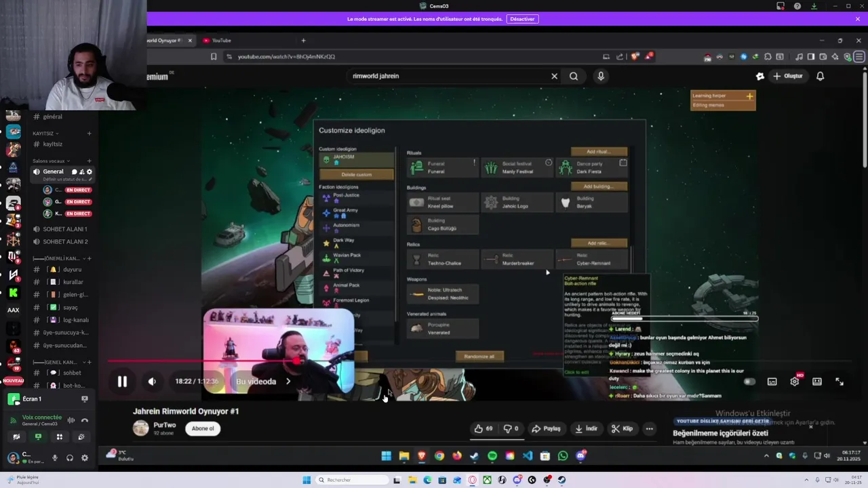Click the Klip button
Image resolution: width=868 pixels, height=488 pixels.
pos(622,428)
